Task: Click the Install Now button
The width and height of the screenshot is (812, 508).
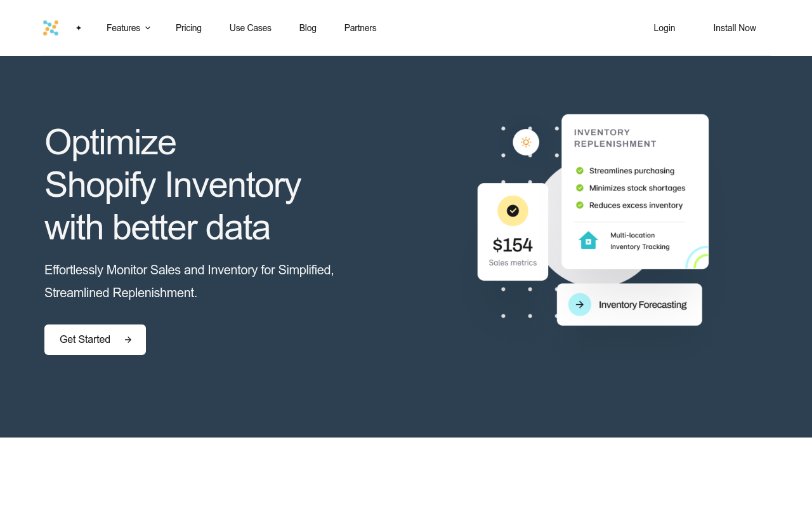Action: pos(735,28)
